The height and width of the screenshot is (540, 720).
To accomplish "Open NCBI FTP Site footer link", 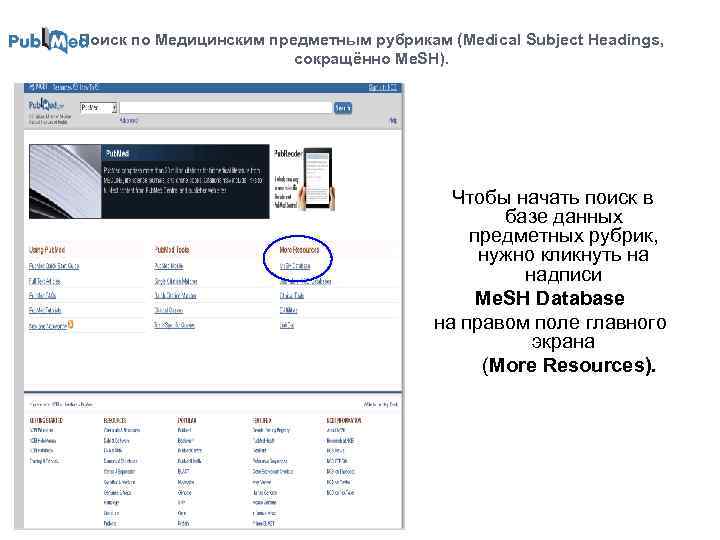I will click(337, 461).
